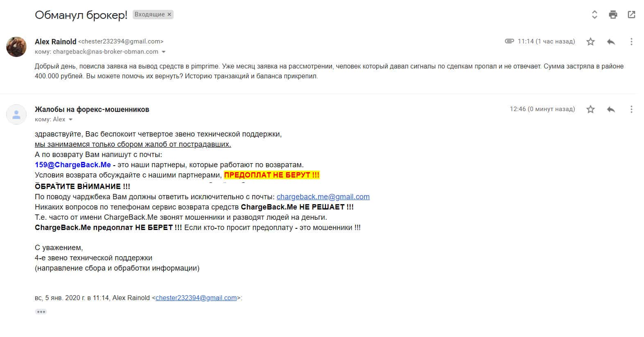Open more options for Alex Rainold's message
Viewport: 644px width, 337px height.
click(631, 41)
